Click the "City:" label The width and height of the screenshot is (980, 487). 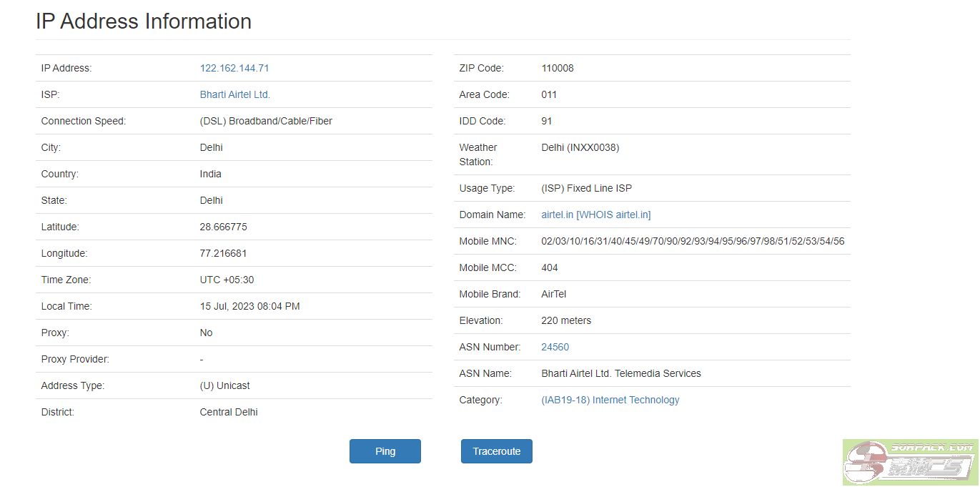point(51,147)
